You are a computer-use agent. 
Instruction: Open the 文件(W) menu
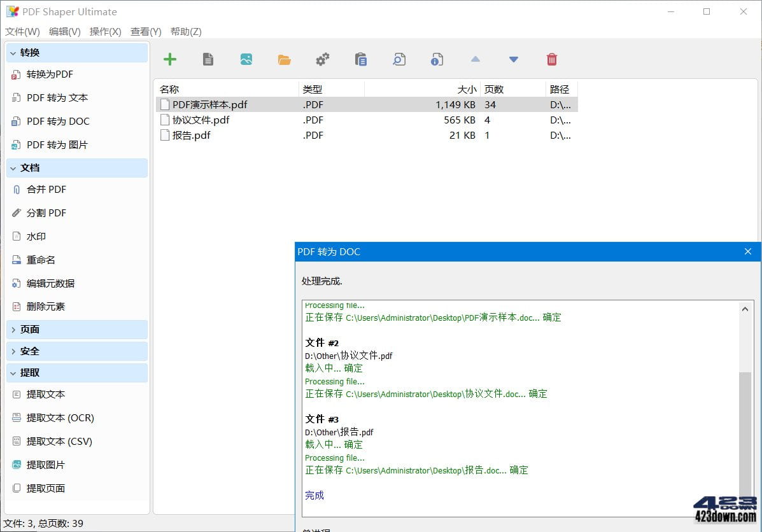coord(22,32)
